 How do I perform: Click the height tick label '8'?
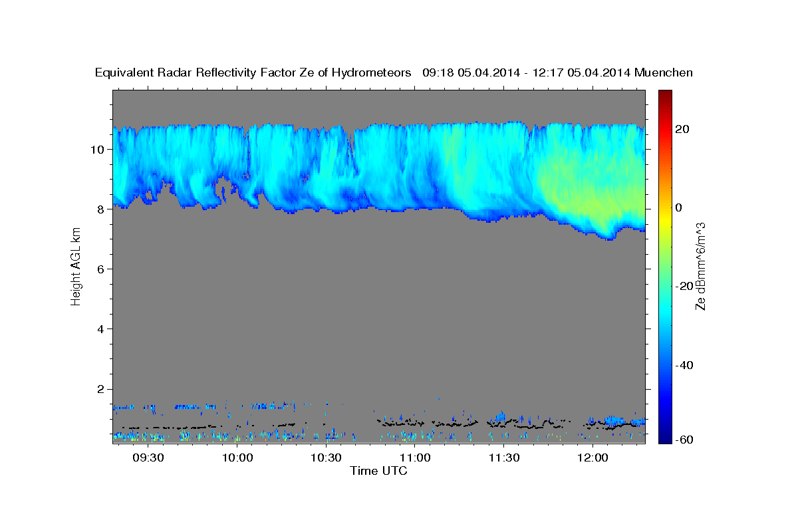(101, 209)
